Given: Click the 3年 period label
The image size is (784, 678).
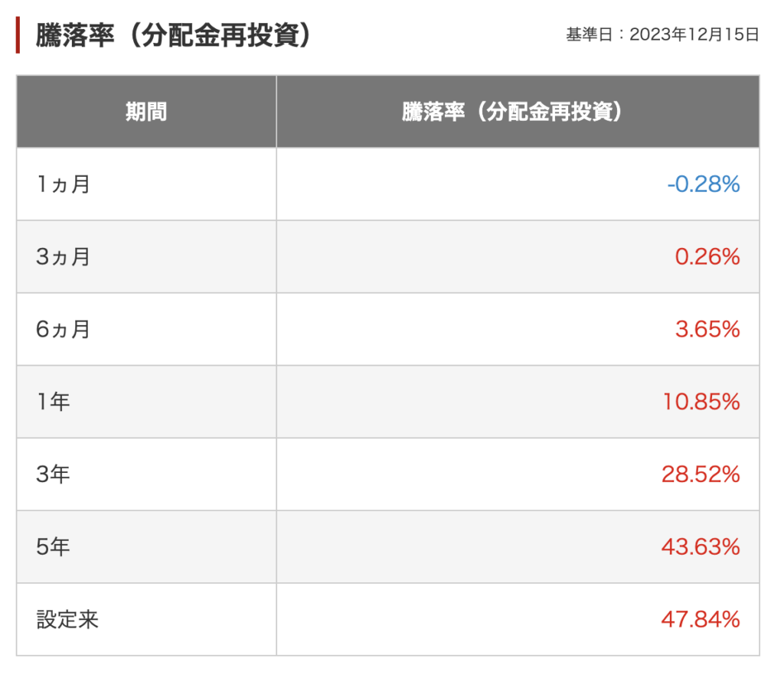Looking at the screenshot, I should tap(54, 475).
